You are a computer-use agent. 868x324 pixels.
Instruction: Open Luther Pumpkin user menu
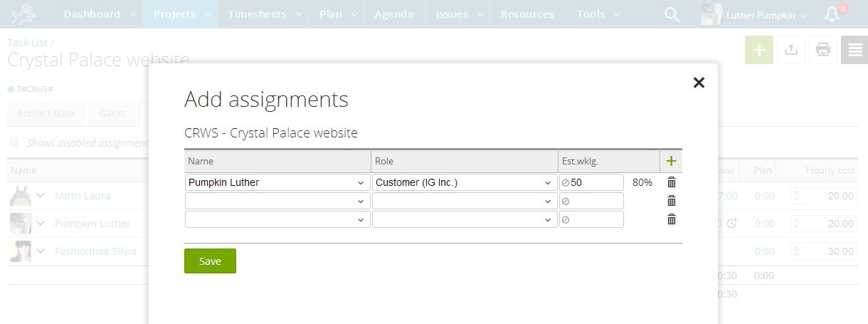click(x=766, y=15)
